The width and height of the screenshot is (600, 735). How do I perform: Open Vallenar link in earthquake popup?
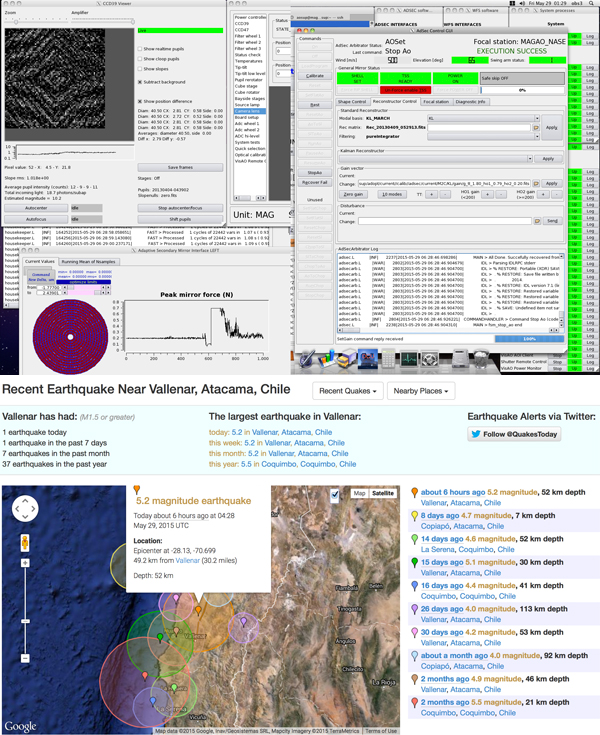188,561
